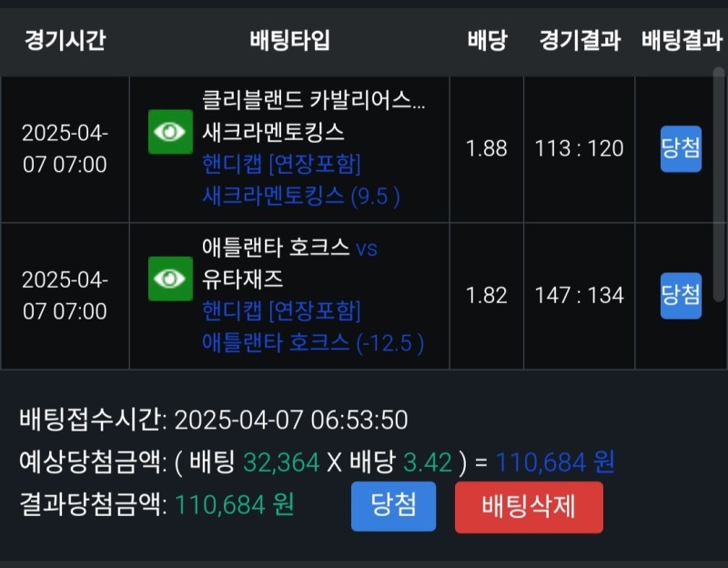The height and width of the screenshot is (568, 728).
Task: Select the 배당 column header
Action: (x=487, y=40)
